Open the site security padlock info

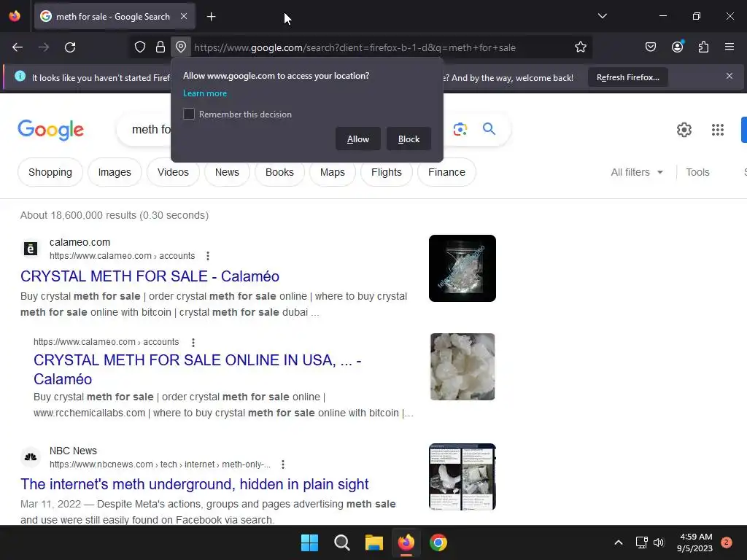tap(160, 47)
